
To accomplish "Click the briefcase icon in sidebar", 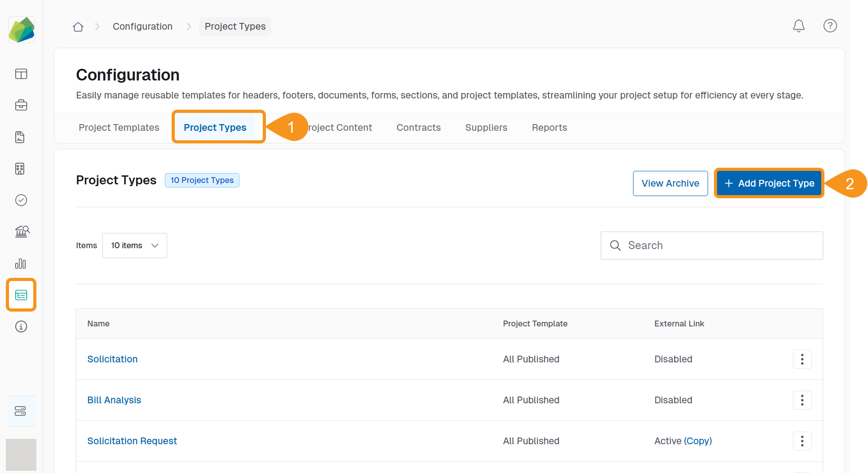I will [x=21, y=105].
